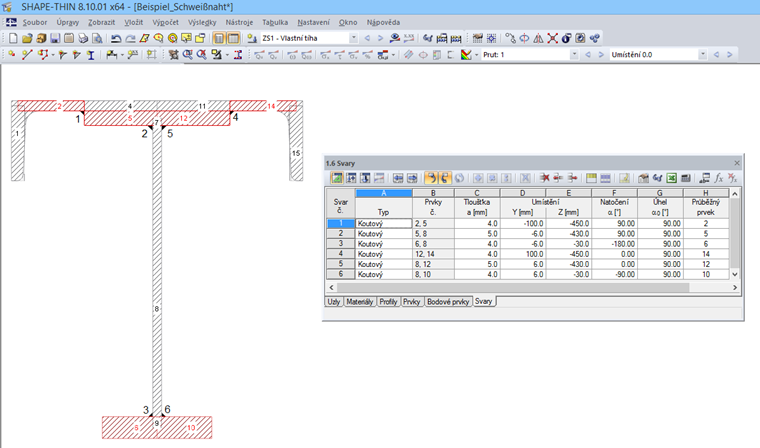Click the black info ball icon
This screenshot has height=448, width=760.
567,38
